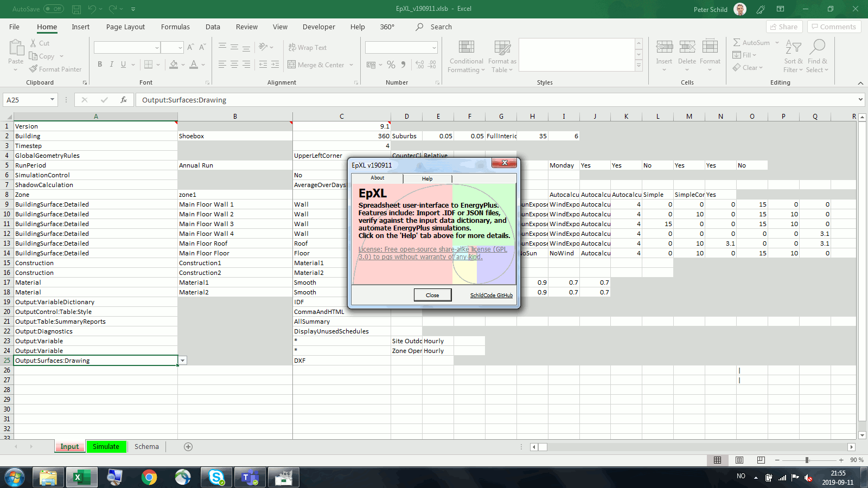Click the Font Color letter A icon
This screenshot has height=488, width=868.
tap(194, 65)
